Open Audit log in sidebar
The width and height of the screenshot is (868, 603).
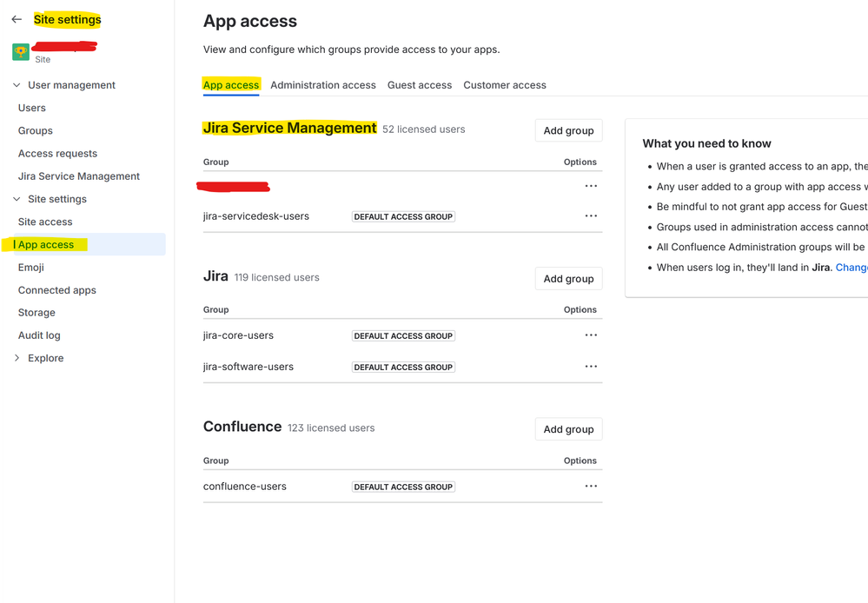click(x=39, y=335)
